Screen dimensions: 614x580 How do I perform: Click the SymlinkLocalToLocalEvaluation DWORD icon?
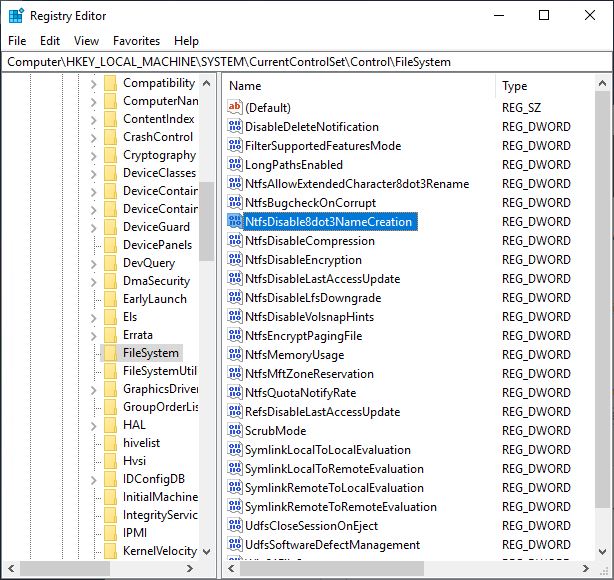point(235,449)
